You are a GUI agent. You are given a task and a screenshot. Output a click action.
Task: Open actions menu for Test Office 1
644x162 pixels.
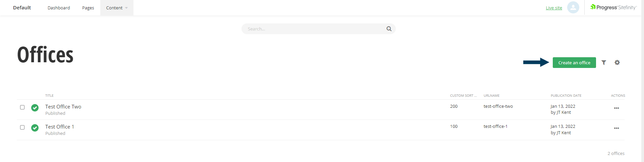(x=616, y=128)
